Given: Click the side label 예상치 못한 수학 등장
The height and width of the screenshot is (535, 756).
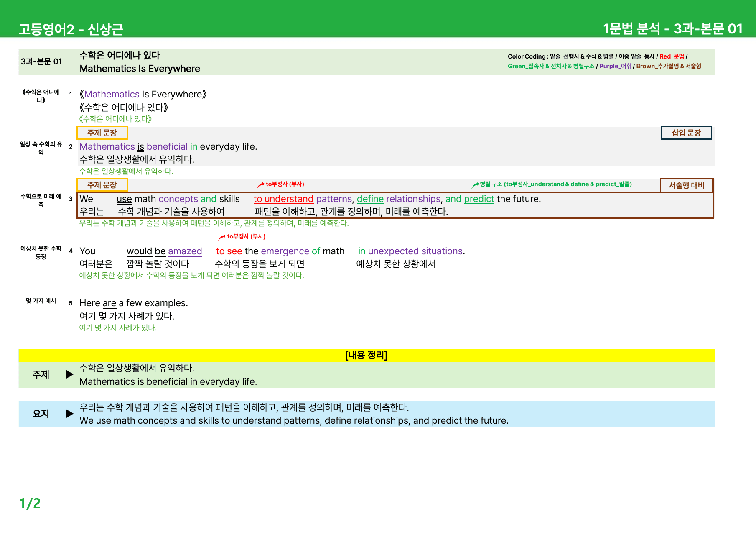Looking at the screenshot, I should pyautogui.click(x=41, y=253).
